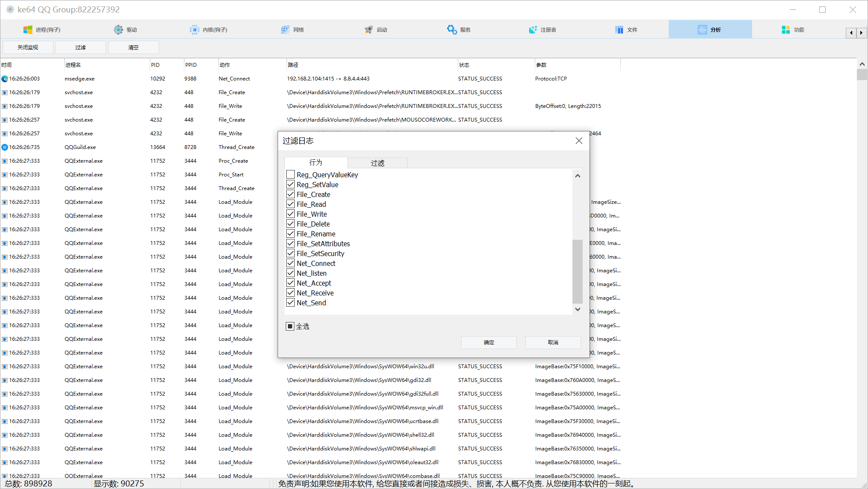Toggle the File_Write checkbox

tap(290, 214)
